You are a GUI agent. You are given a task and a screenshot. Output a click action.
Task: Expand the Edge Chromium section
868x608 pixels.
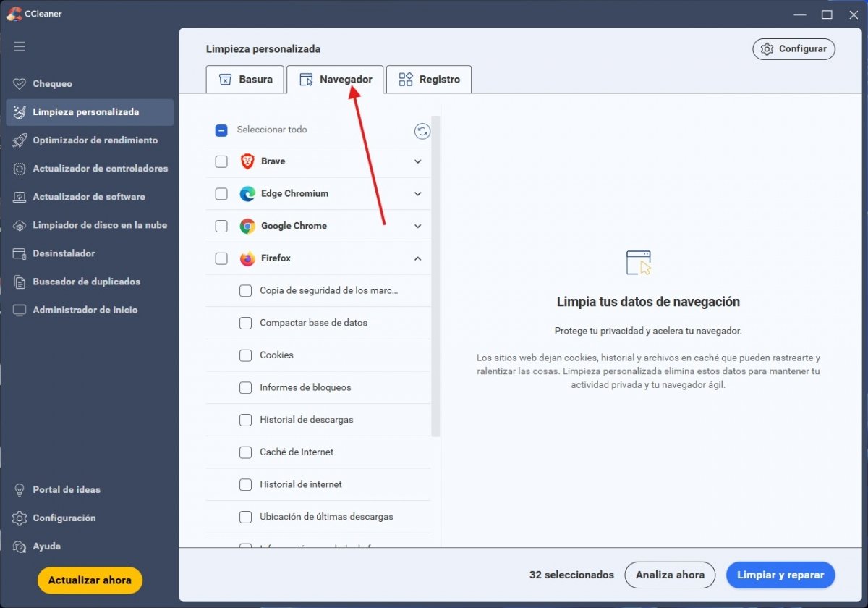(x=417, y=194)
